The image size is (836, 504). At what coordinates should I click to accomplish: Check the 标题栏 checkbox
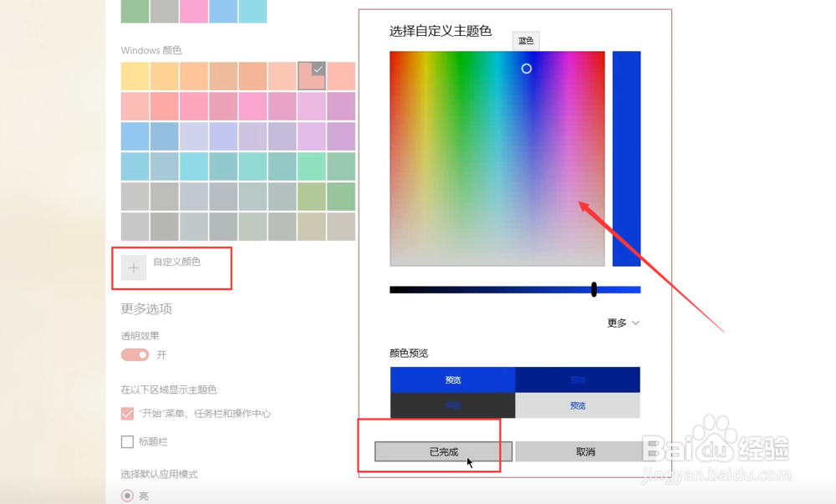click(127, 441)
